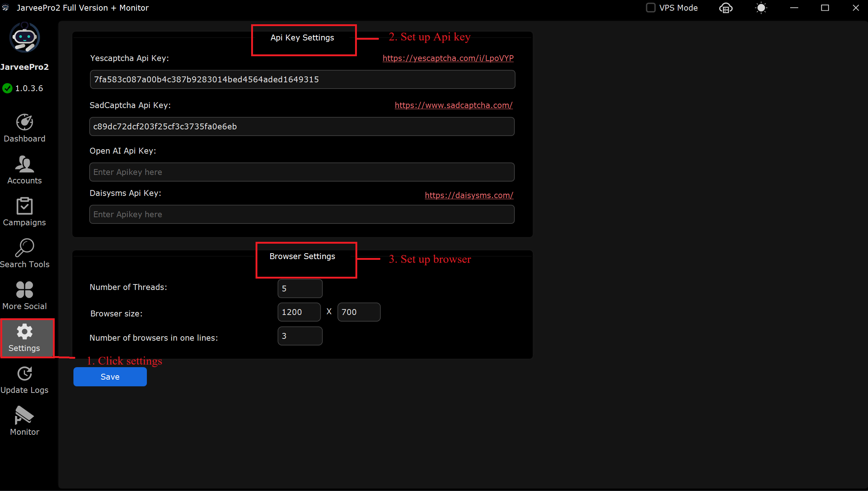This screenshot has width=868, height=491.
Task: Open the More Social section
Action: tap(25, 296)
